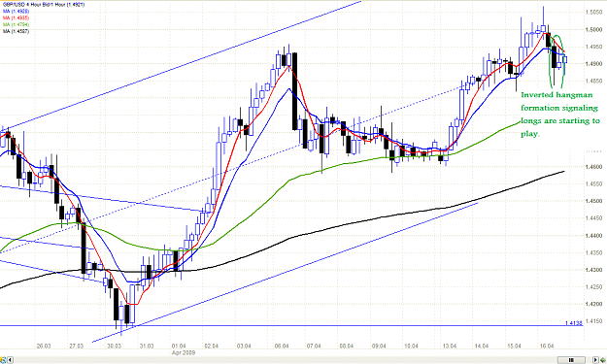Click the 02.04 date axis label
607x364 pixels.
pos(211,346)
